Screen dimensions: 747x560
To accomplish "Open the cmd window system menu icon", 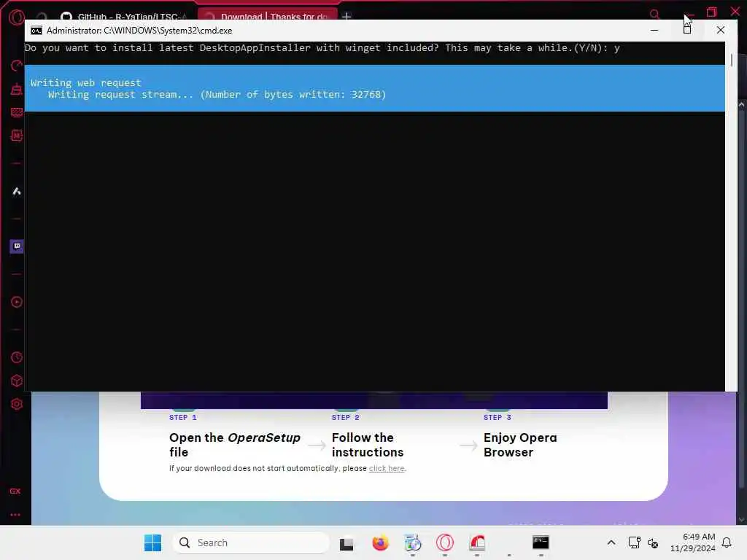I will click(36, 31).
